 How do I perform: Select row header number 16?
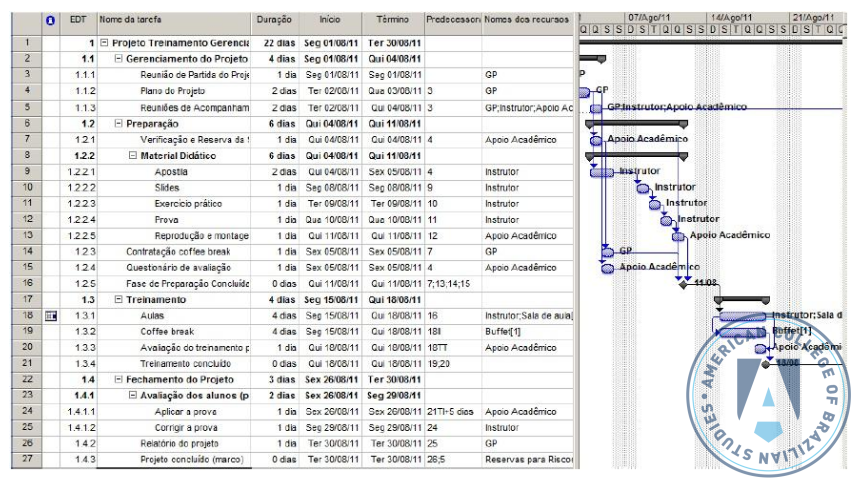tap(27, 283)
